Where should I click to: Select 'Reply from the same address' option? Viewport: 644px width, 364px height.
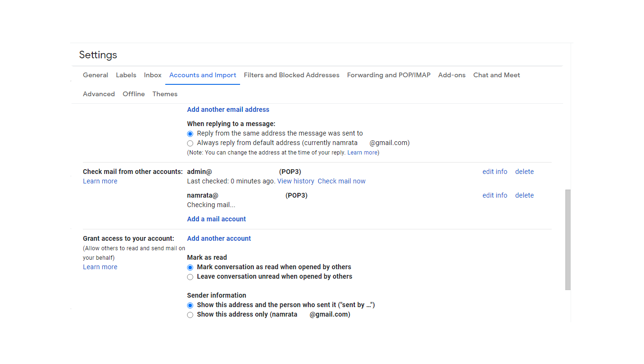coord(190,134)
